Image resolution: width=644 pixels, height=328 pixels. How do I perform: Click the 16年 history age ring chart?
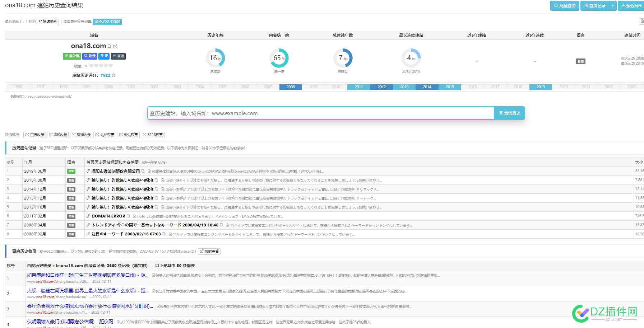pyautogui.click(x=216, y=58)
